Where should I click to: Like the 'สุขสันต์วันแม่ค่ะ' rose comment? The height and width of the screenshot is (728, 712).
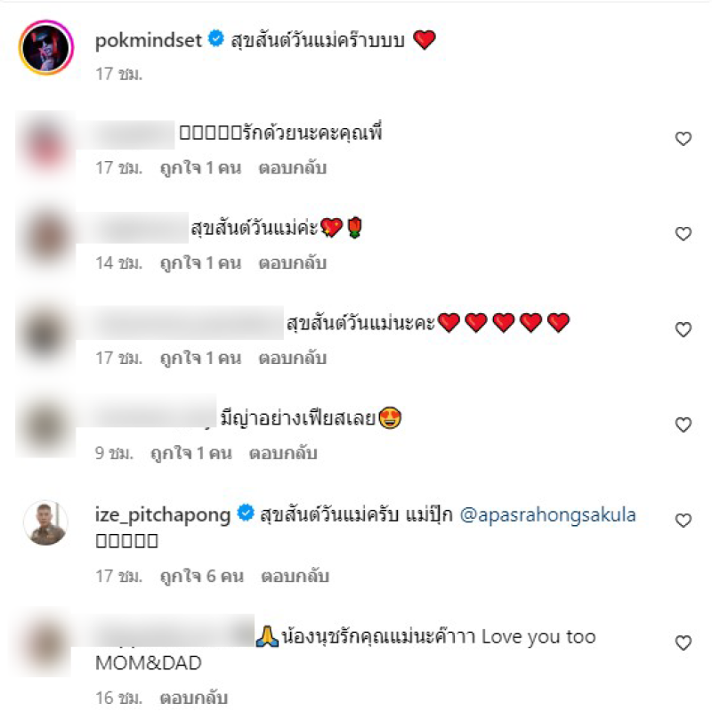tap(684, 233)
